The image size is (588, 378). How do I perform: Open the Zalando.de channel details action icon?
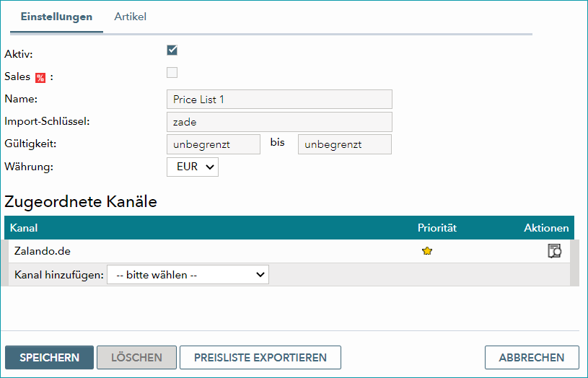554,251
